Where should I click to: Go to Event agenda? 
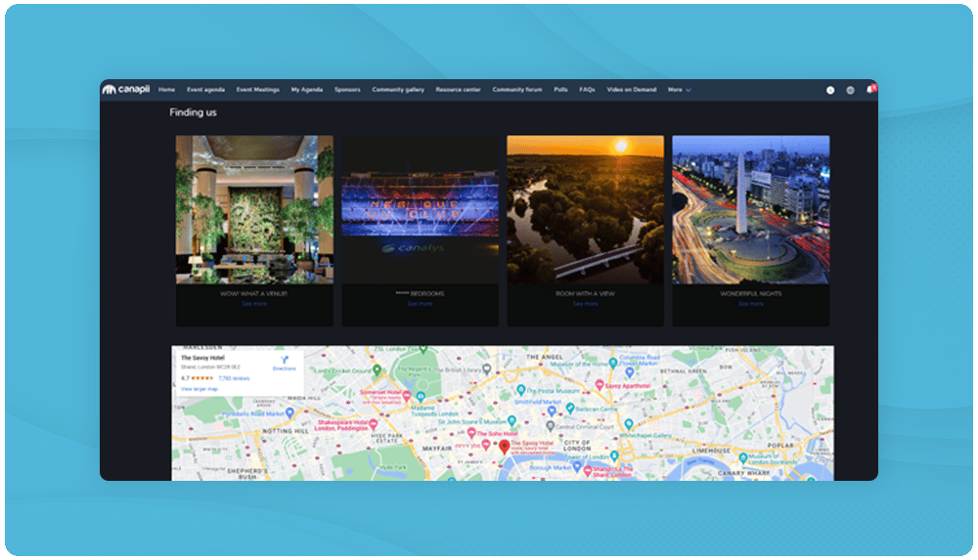[x=205, y=90]
